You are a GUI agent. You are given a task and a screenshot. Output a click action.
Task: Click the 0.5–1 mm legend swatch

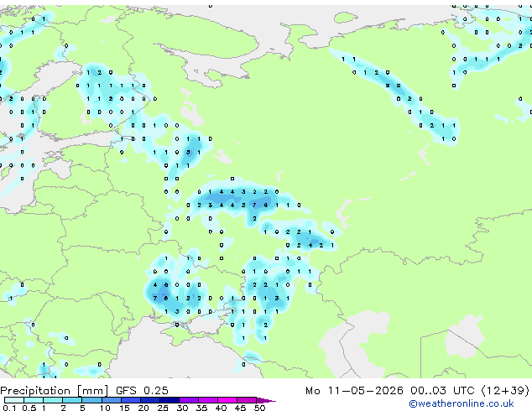[34, 400]
